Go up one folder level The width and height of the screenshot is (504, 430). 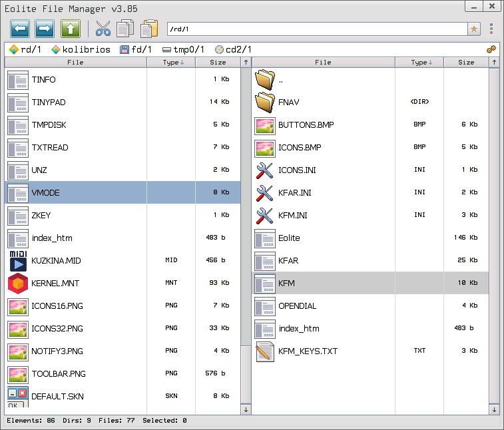[x=71, y=29]
